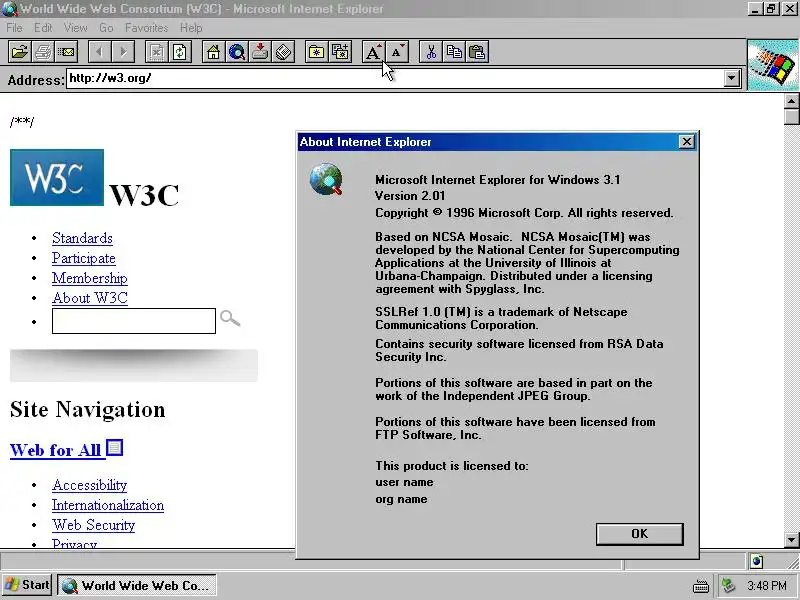Open the Internationalization link

[108, 505]
